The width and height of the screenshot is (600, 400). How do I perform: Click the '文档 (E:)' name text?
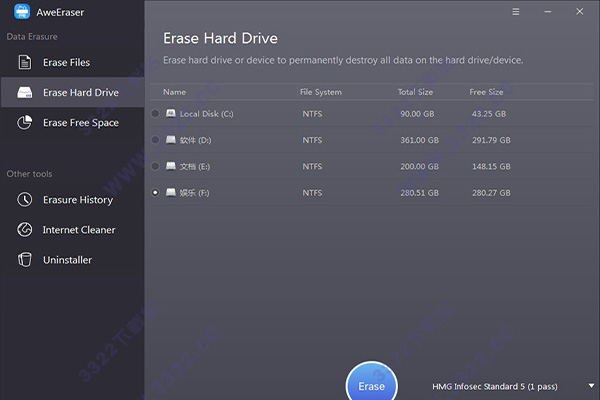(195, 167)
